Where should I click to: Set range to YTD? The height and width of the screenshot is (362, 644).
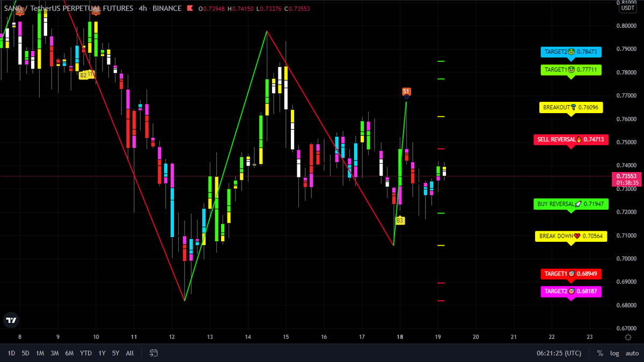click(x=86, y=353)
